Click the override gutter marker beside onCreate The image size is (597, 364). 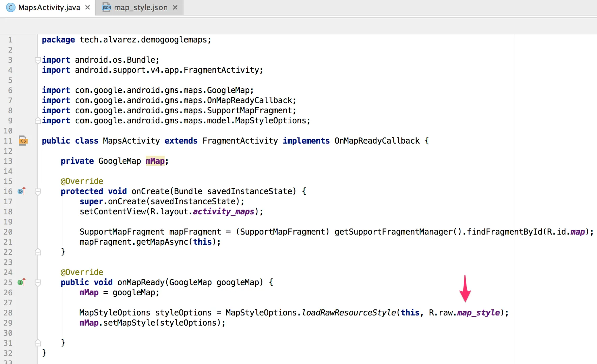(x=21, y=191)
